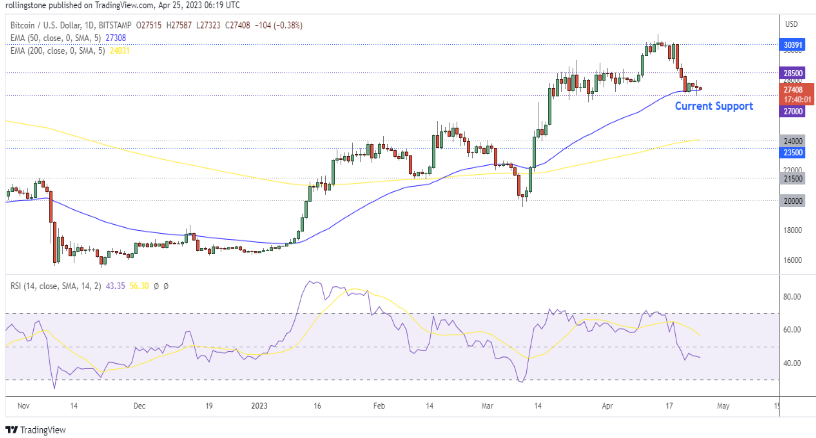This screenshot has height=438, width=816.
Task: Click the 60.00 tick on the RSI axis
Action: [792, 329]
